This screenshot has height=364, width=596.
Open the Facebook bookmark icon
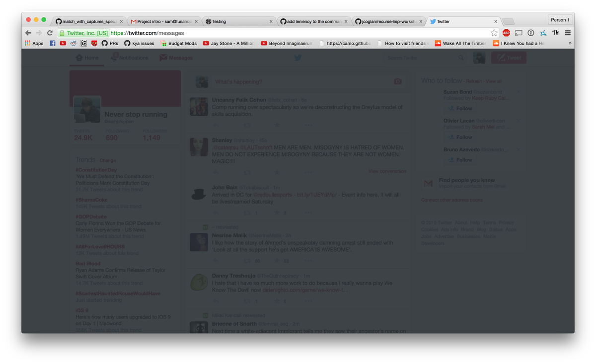pos(53,43)
